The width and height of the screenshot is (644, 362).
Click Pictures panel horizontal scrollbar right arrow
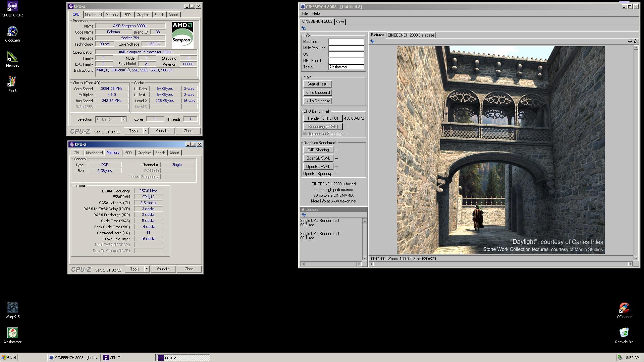(x=630, y=264)
